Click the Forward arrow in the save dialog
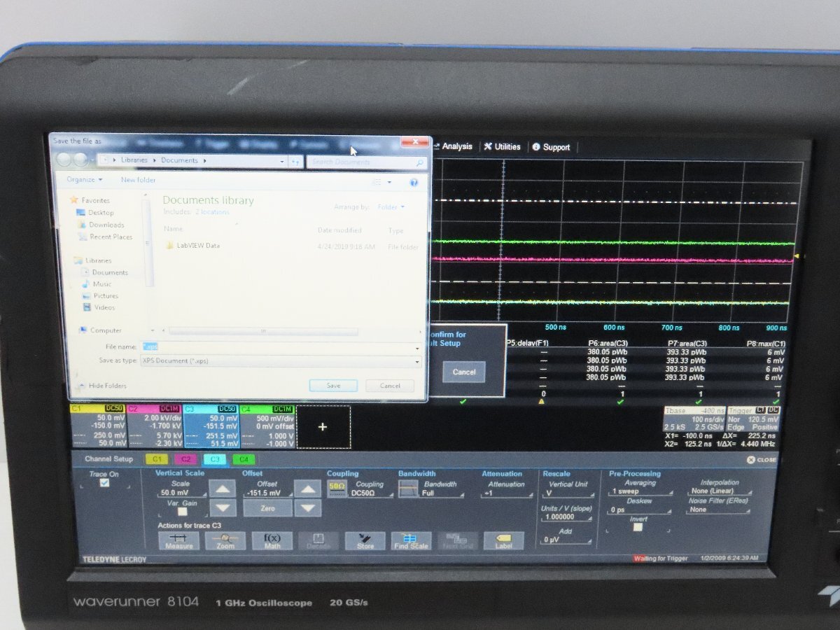Viewport: 840px width, 630px height. (x=81, y=160)
